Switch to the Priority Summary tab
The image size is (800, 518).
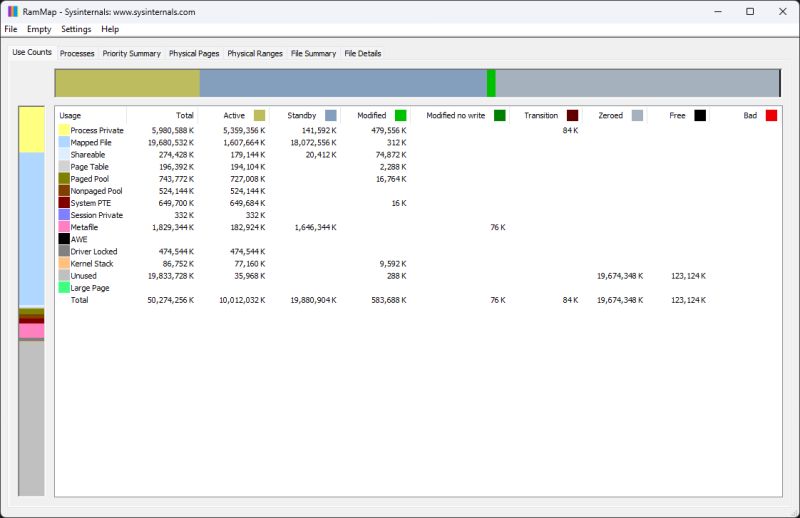point(132,53)
